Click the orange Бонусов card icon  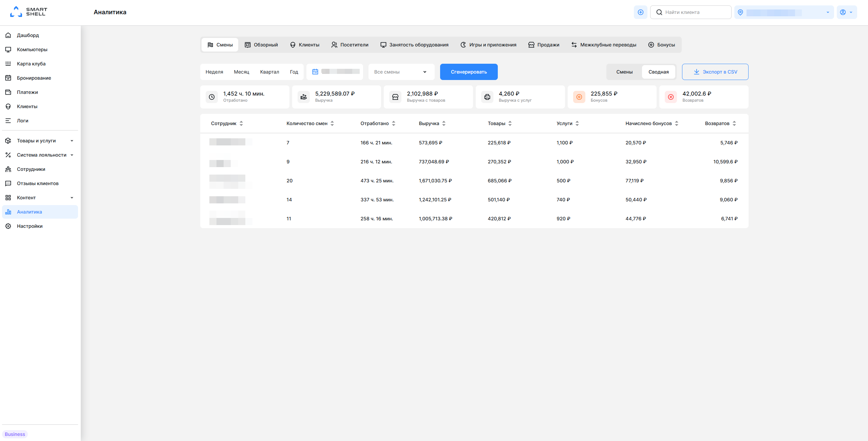tap(579, 97)
